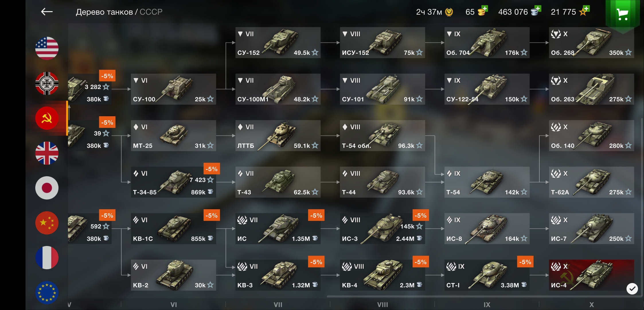
Task: Click the СССР breadcrumb label
Action: click(x=151, y=12)
